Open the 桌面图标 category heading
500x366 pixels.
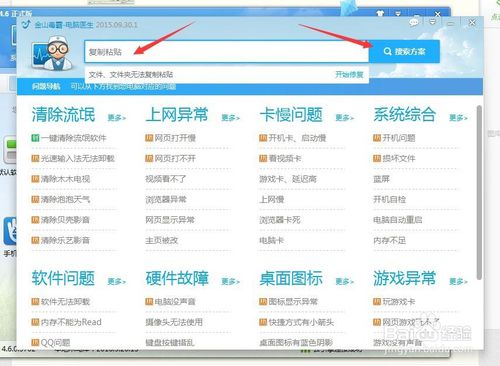pos(291,278)
